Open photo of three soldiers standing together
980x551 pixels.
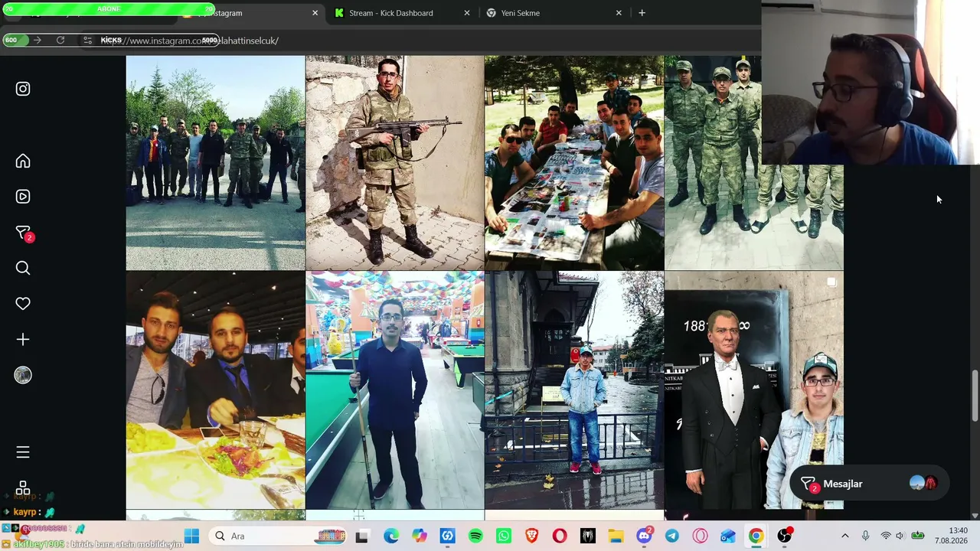pos(753,163)
